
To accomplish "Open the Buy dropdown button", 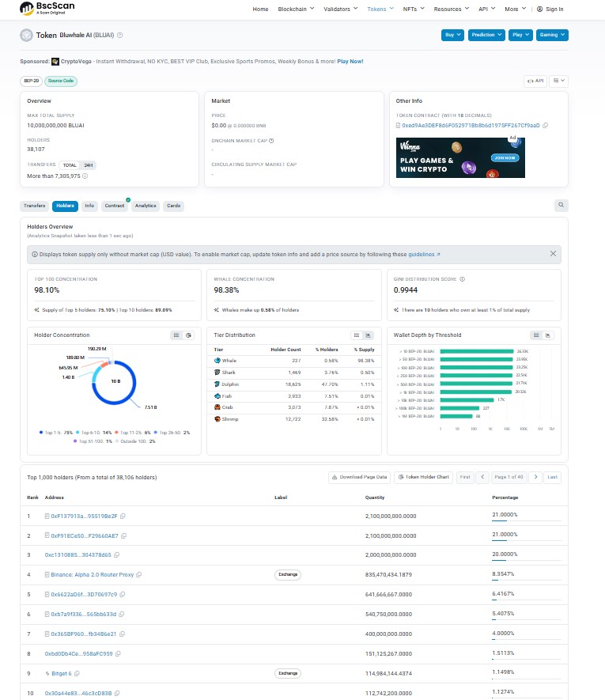I will pyautogui.click(x=452, y=35).
